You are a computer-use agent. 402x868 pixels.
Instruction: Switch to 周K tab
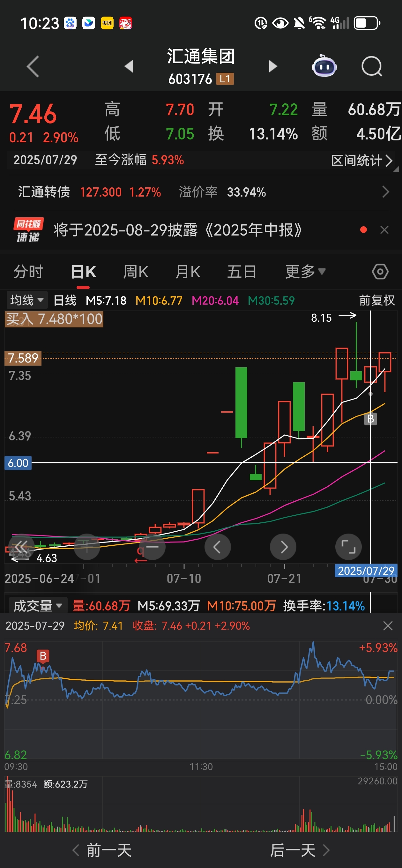(136, 272)
